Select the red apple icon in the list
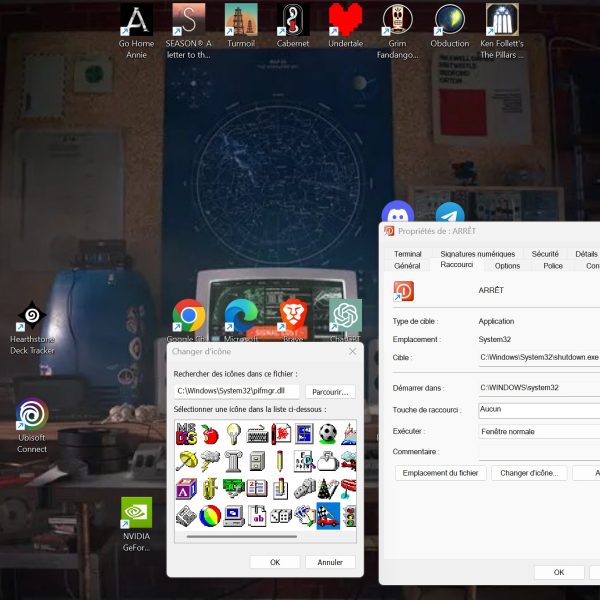 210,434
